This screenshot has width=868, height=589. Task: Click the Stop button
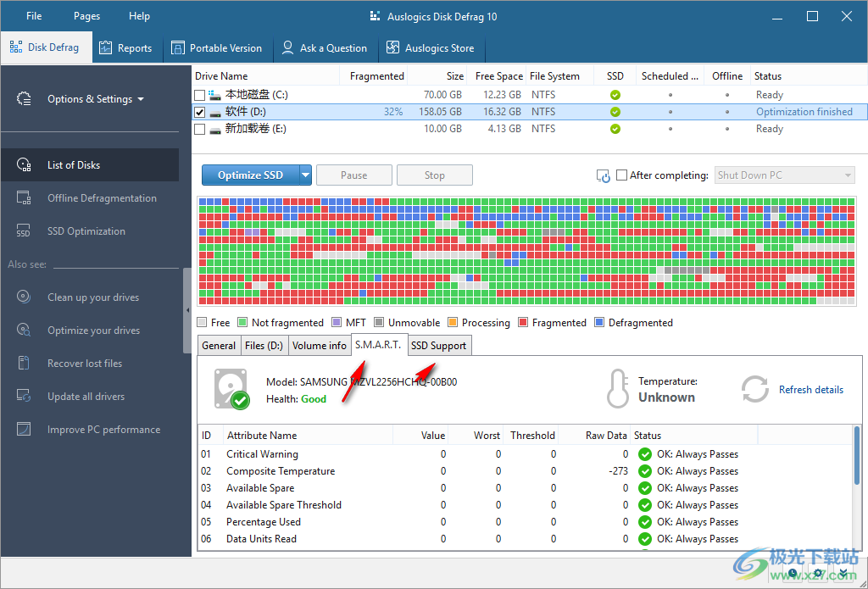[x=435, y=175]
